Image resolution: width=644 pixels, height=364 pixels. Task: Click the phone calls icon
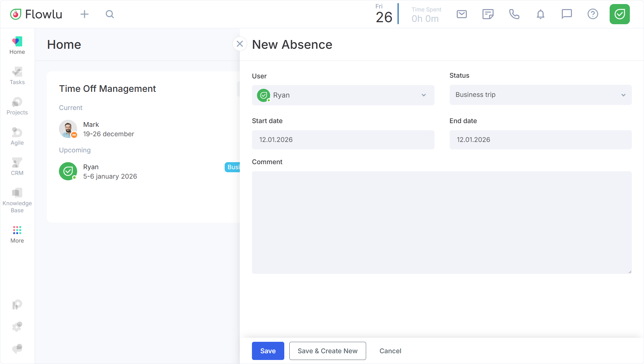click(514, 14)
